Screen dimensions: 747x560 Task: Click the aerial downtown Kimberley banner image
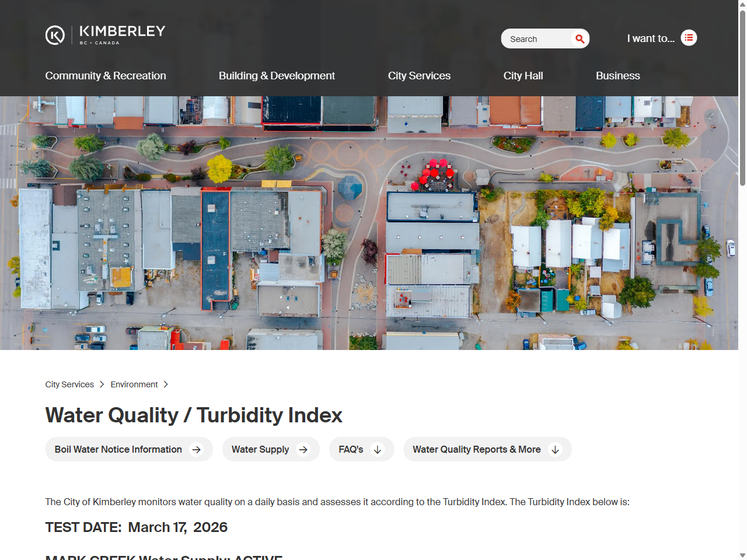(x=369, y=223)
